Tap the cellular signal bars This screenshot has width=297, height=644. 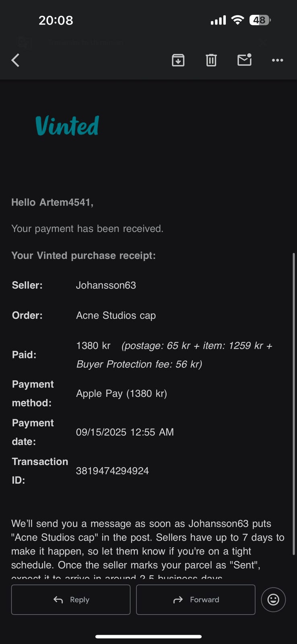(218, 21)
